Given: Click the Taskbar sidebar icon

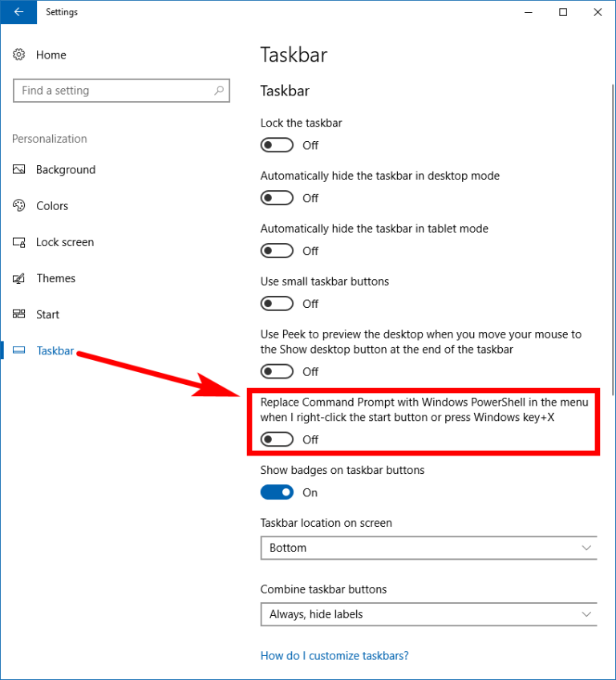Looking at the screenshot, I should pos(18,350).
